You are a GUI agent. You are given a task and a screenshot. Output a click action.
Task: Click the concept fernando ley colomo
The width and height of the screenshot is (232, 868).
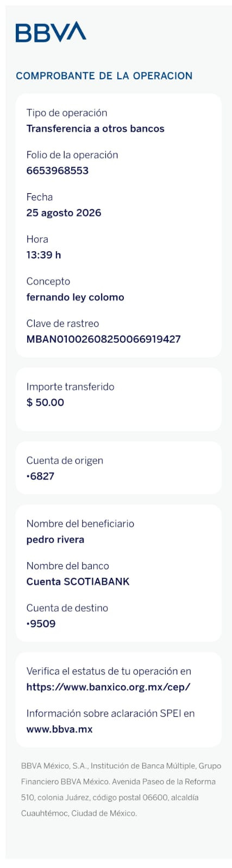75,297
